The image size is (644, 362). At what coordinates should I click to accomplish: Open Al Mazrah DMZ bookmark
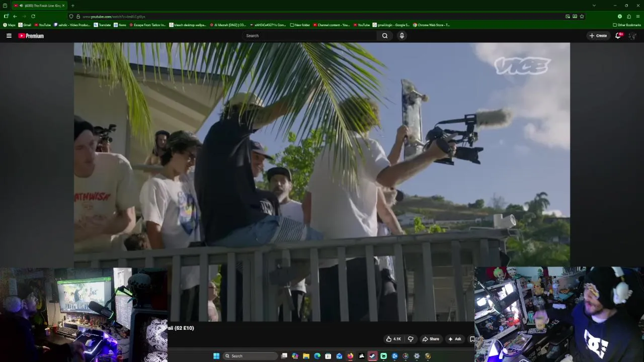pyautogui.click(x=228, y=25)
